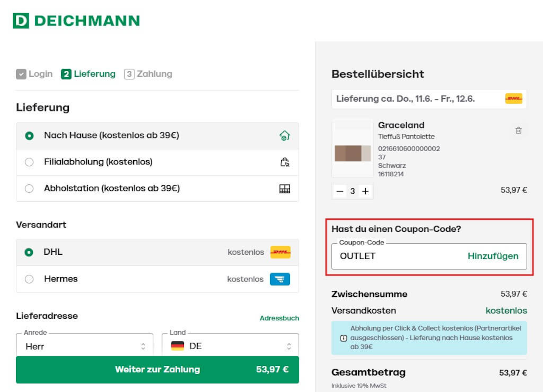
Task: Click the Versandkosten label
Action: click(x=364, y=311)
